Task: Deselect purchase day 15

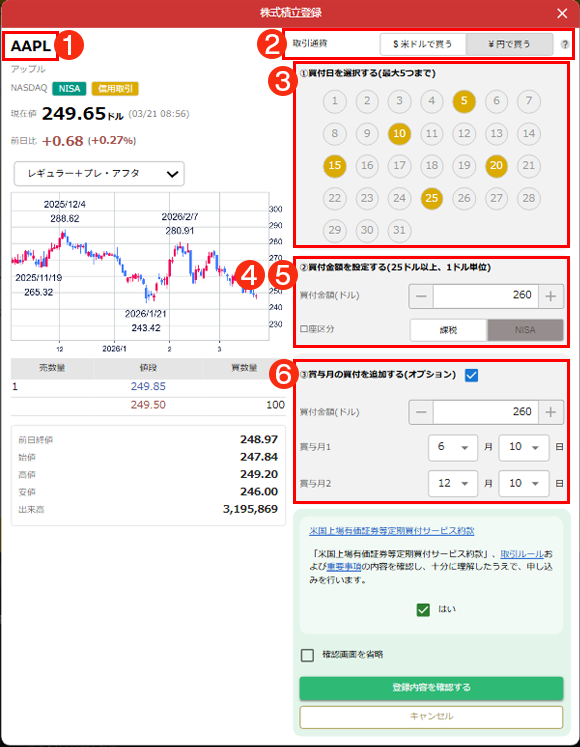Action: coord(335,166)
